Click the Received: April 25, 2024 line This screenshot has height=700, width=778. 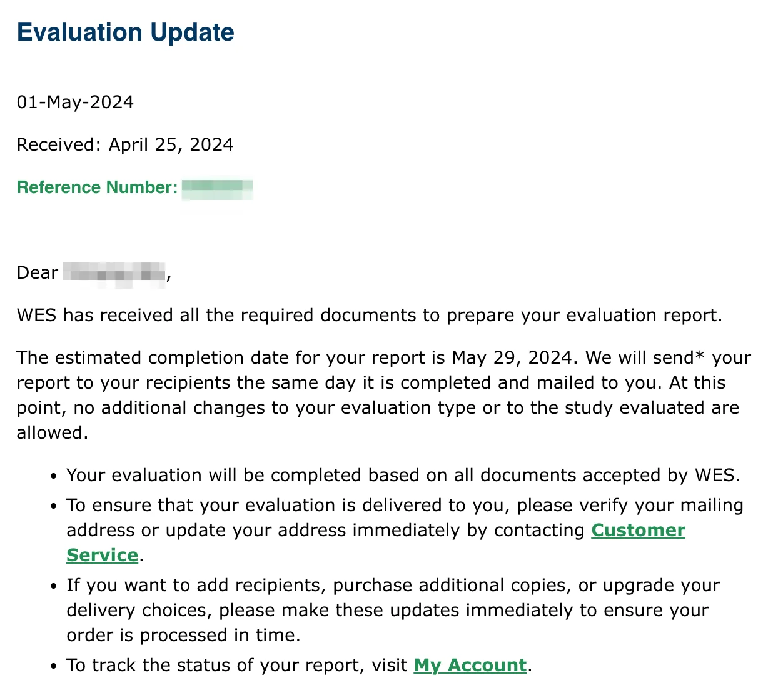tap(125, 145)
